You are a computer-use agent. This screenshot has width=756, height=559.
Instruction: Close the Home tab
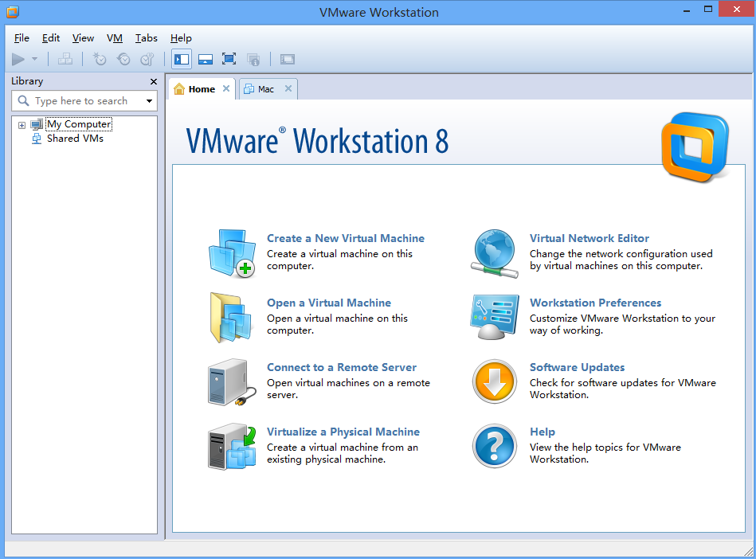[226, 88]
